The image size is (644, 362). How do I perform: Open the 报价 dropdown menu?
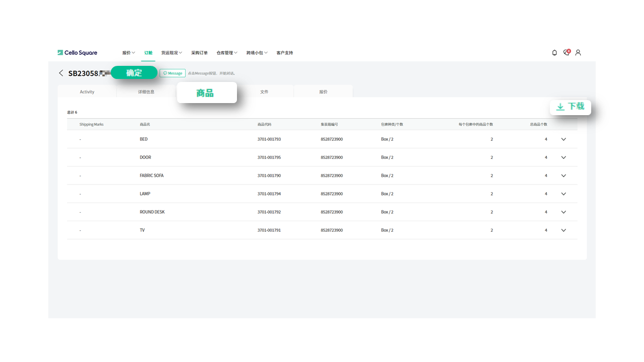tap(128, 53)
